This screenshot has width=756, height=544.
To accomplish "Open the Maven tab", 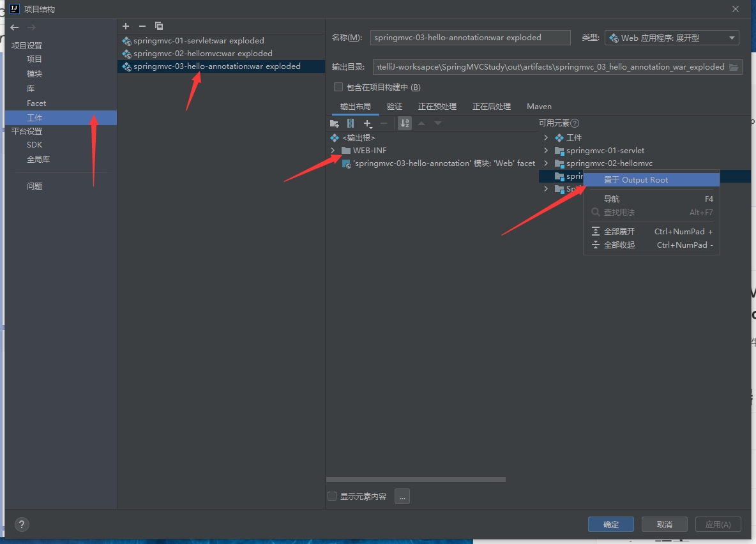I will click(x=539, y=107).
